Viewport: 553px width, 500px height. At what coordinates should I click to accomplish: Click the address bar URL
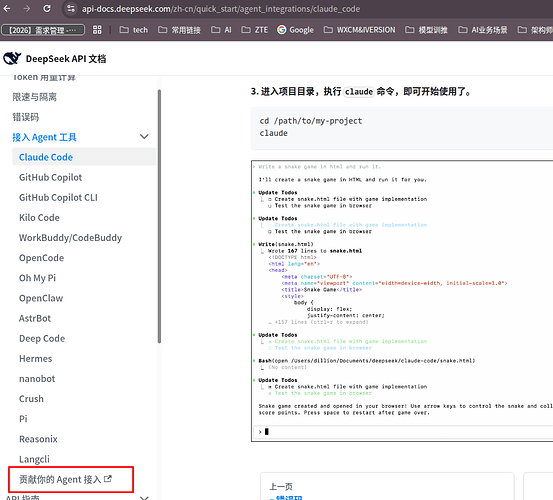tap(221, 9)
